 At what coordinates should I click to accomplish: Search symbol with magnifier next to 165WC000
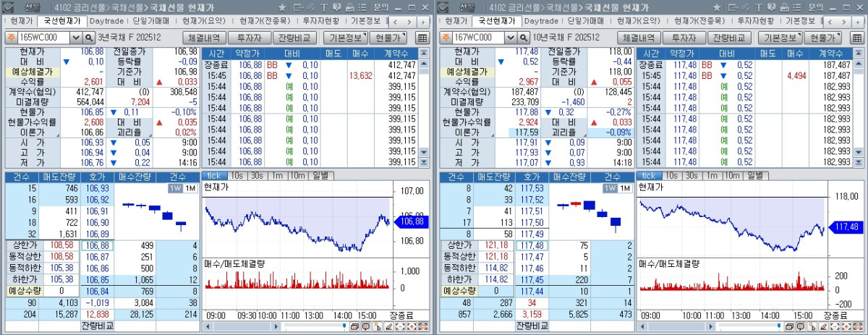click(90, 38)
